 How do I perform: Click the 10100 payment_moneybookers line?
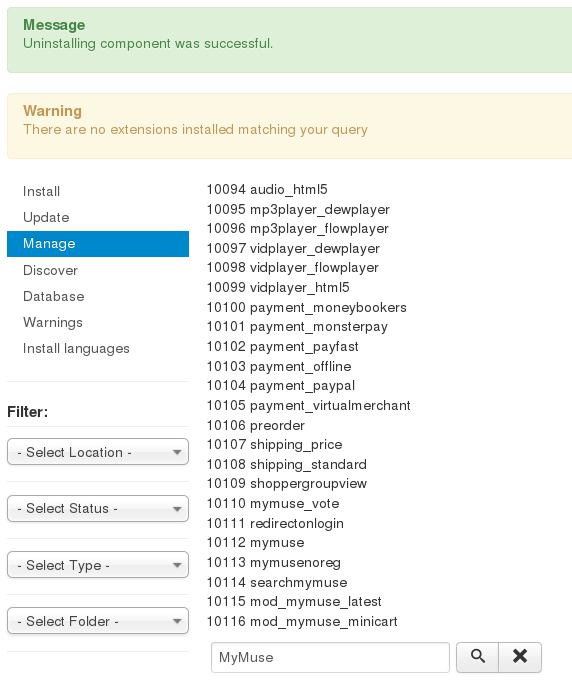tap(306, 308)
